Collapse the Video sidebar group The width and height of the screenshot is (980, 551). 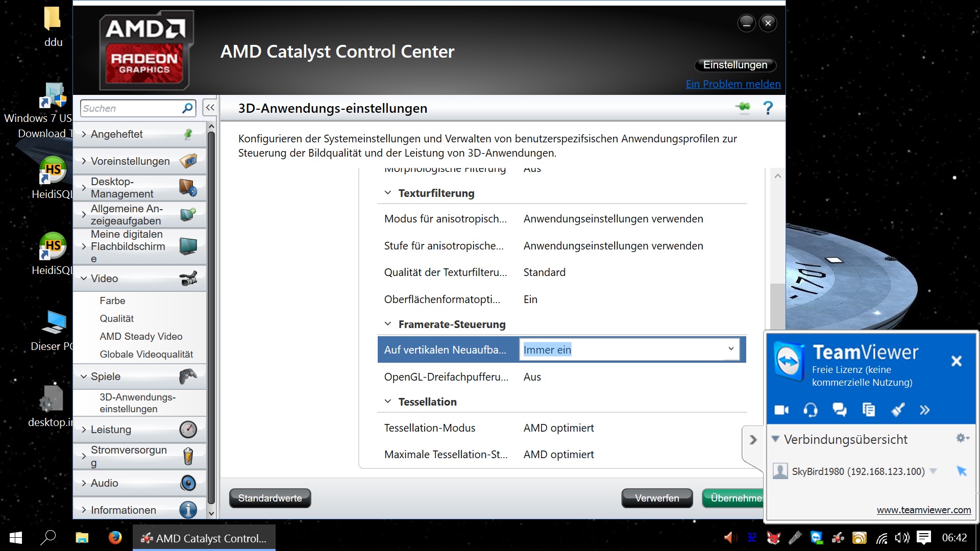84,279
